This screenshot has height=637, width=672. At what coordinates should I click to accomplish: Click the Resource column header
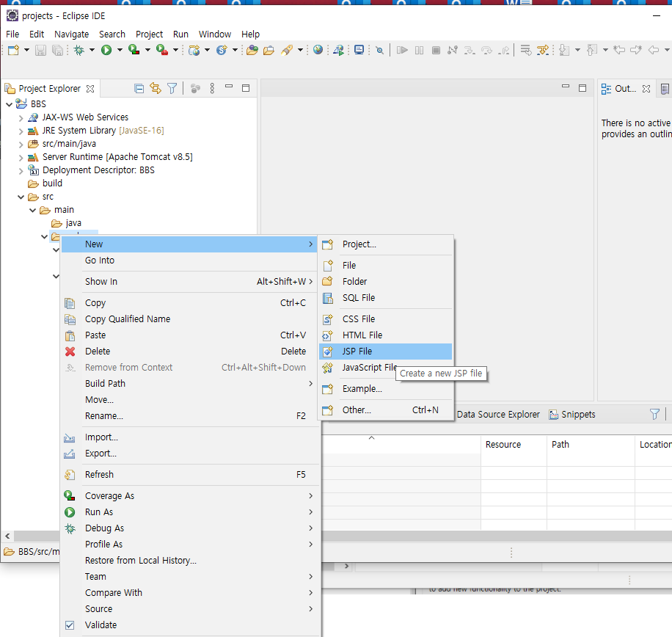coord(514,445)
